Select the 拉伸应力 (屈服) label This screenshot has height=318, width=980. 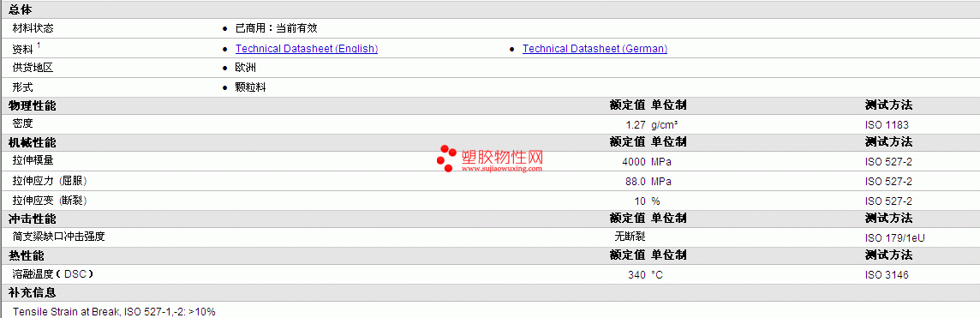point(50,181)
